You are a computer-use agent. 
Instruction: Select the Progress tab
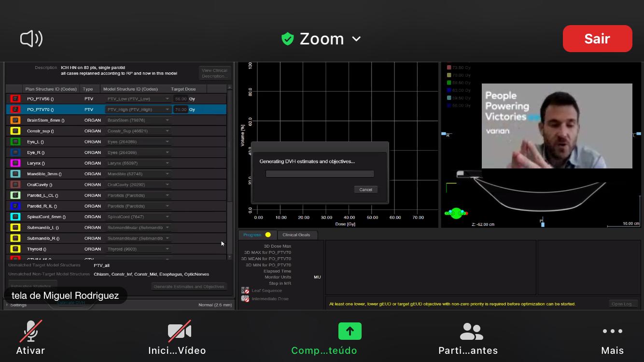pos(257,235)
